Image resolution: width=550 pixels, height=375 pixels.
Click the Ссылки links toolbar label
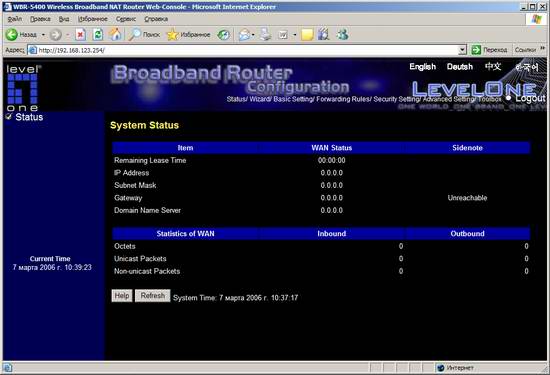click(525, 50)
